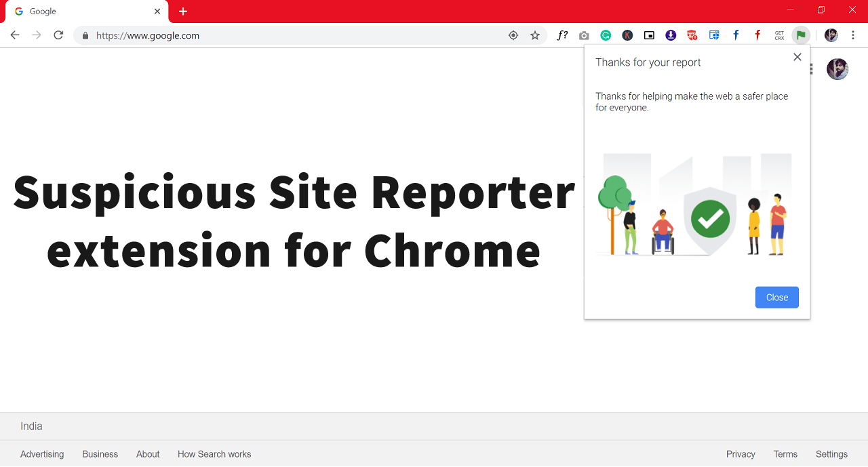868x467 pixels.
Task: Open the red f extension
Action: coord(757,35)
